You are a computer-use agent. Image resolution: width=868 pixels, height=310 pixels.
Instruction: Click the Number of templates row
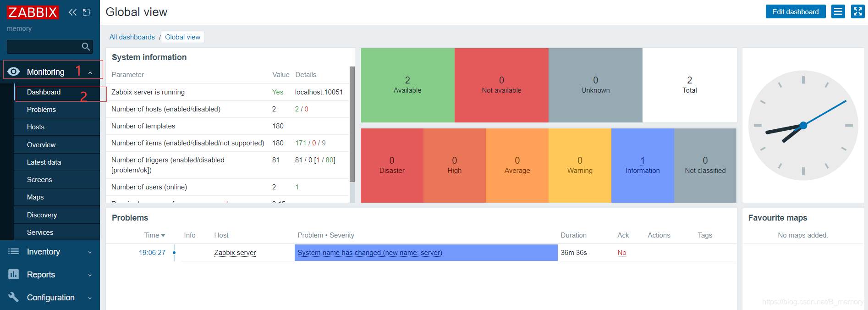click(228, 126)
